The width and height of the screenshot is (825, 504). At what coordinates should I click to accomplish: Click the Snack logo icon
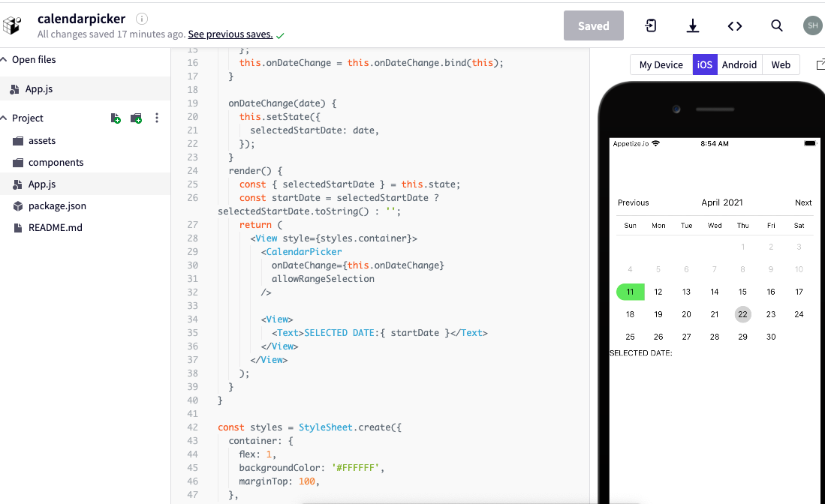point(13,25)
